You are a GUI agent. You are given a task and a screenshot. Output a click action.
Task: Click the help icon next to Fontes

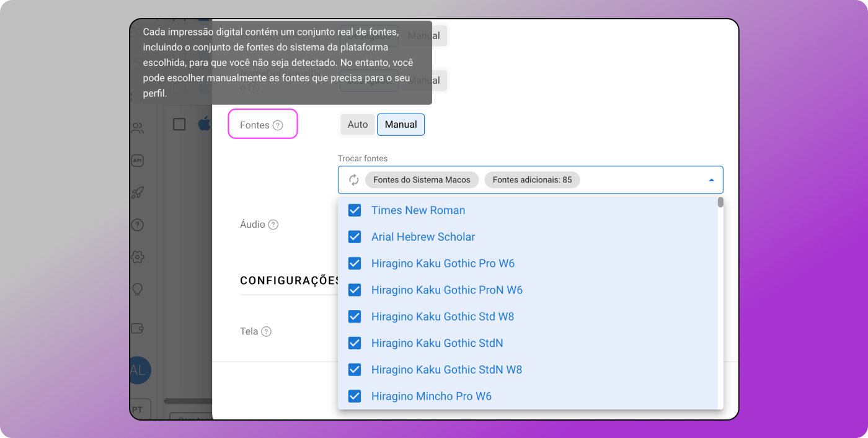[278, 125]
